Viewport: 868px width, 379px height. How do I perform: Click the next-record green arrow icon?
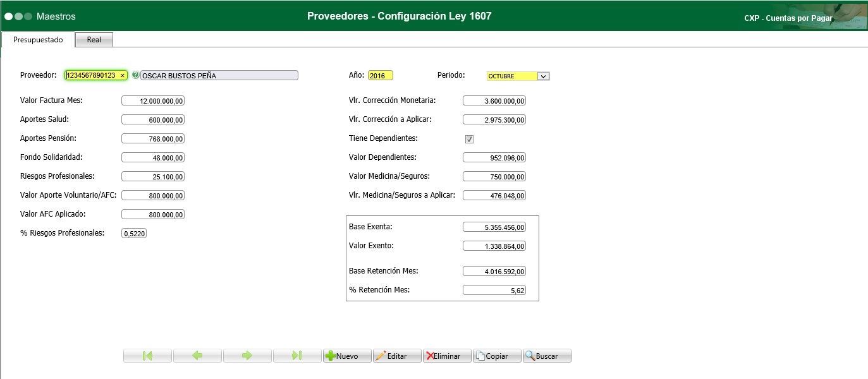247,355
